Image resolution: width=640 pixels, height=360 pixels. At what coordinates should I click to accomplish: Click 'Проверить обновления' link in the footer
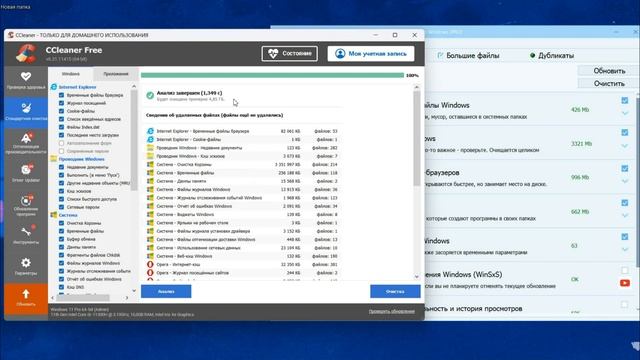[x=391, y=311]
